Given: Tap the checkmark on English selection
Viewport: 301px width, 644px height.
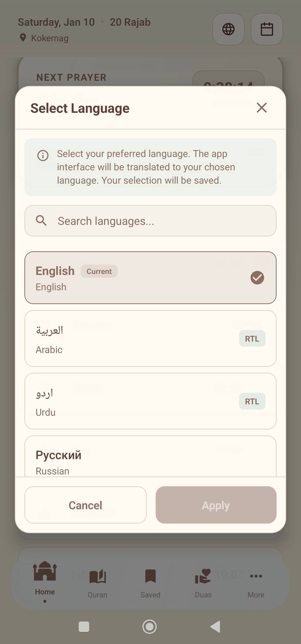Looking at the screenshot, I should point(258,277).
